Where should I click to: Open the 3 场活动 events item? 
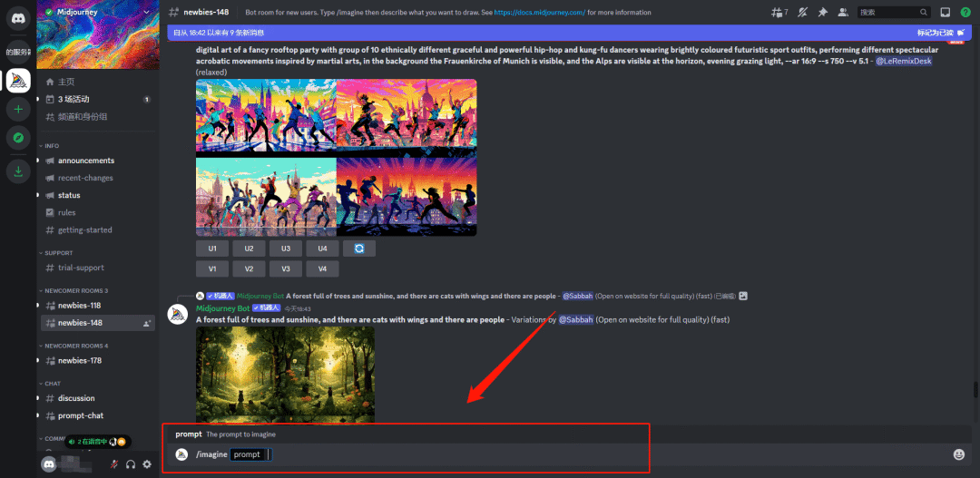(95, 100)
